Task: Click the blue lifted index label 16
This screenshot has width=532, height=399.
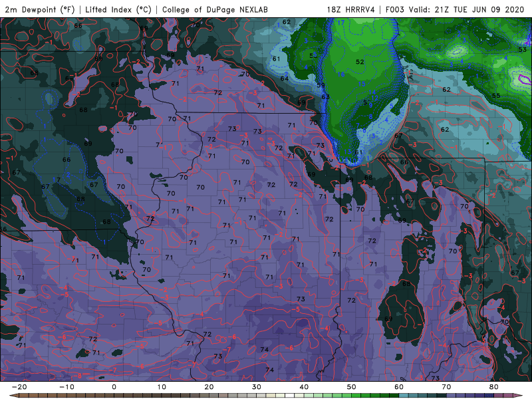Action: [341, 74]
